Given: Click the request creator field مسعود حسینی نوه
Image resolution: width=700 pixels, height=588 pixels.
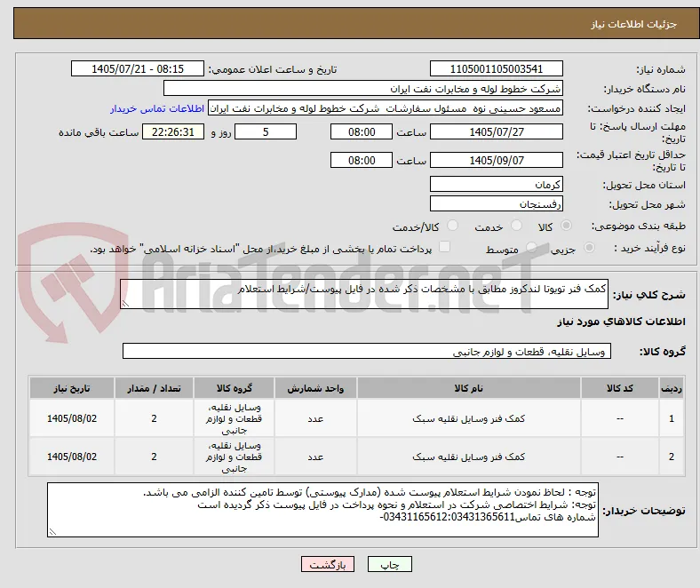Looking at the screenshot, I should 386,108.
